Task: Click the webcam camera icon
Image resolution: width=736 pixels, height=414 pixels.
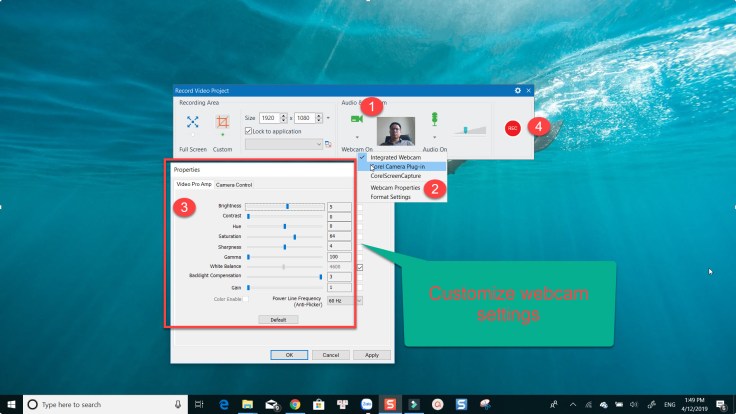Action: 357,119
